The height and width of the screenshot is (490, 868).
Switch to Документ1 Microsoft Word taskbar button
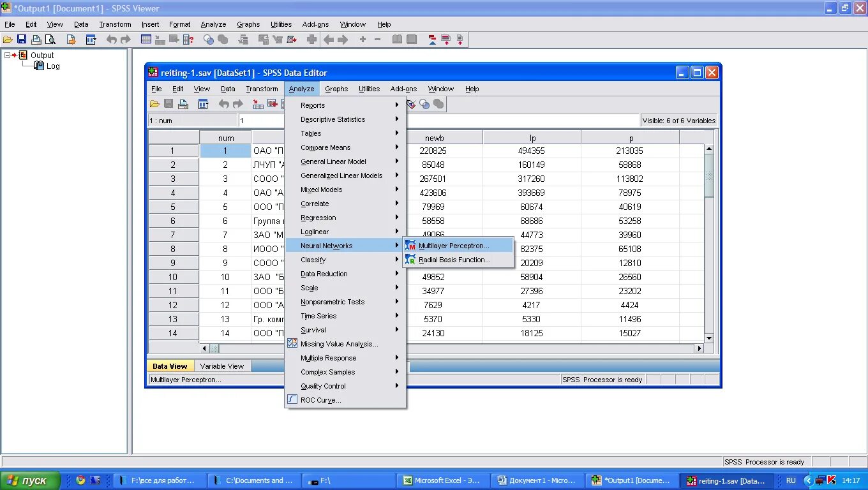[537, 480]
